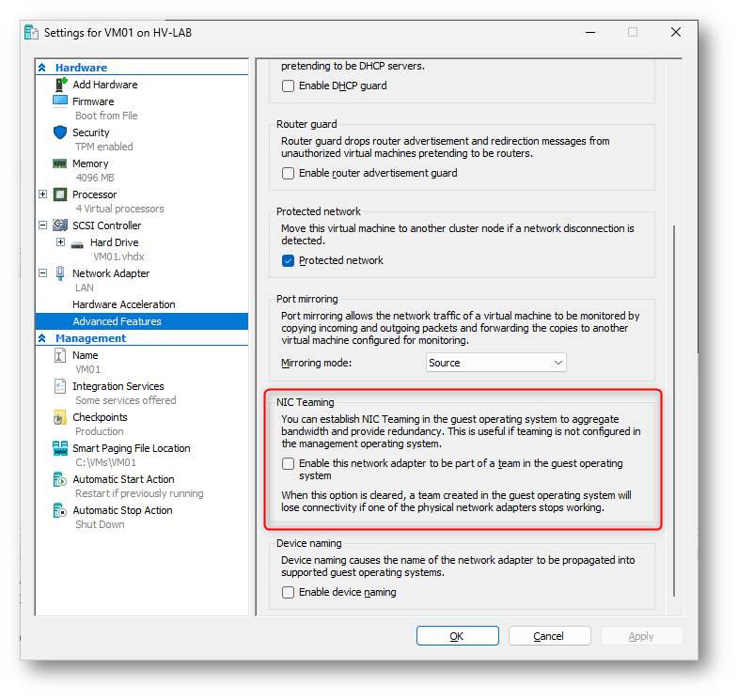738x700 pixels.
Task: Click the Automatic Start Action icon
Action: [60, 479]
